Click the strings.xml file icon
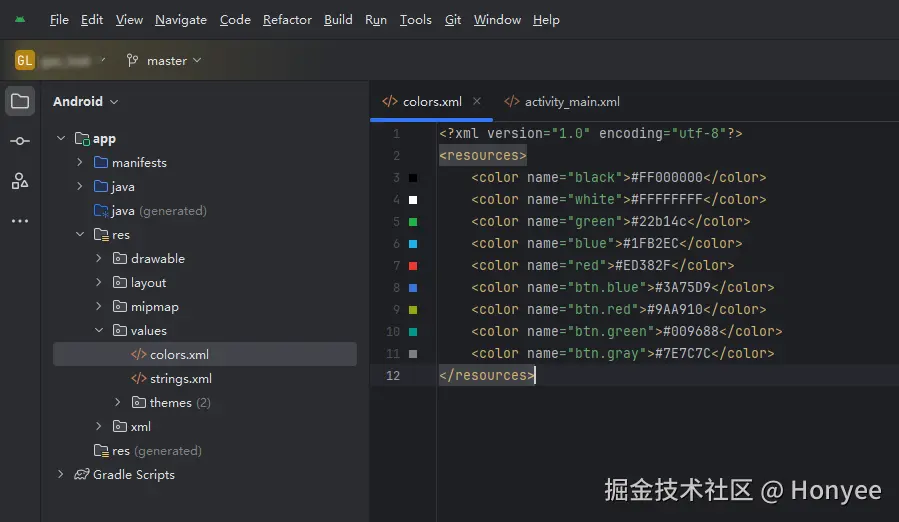This screenshot has width=899, height=522. pyautogui.click(x=139, y=379)
